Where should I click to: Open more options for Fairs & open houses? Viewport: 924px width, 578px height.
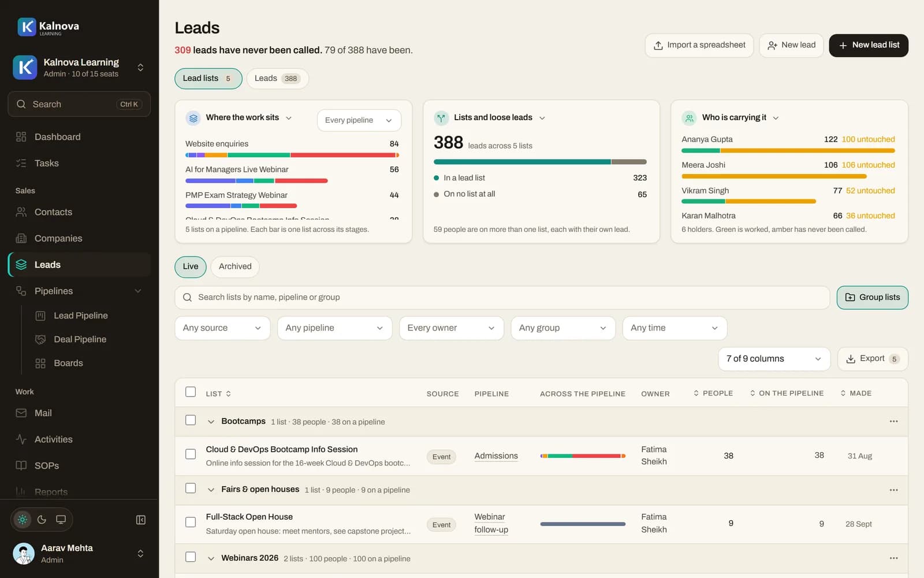[894, 490]
